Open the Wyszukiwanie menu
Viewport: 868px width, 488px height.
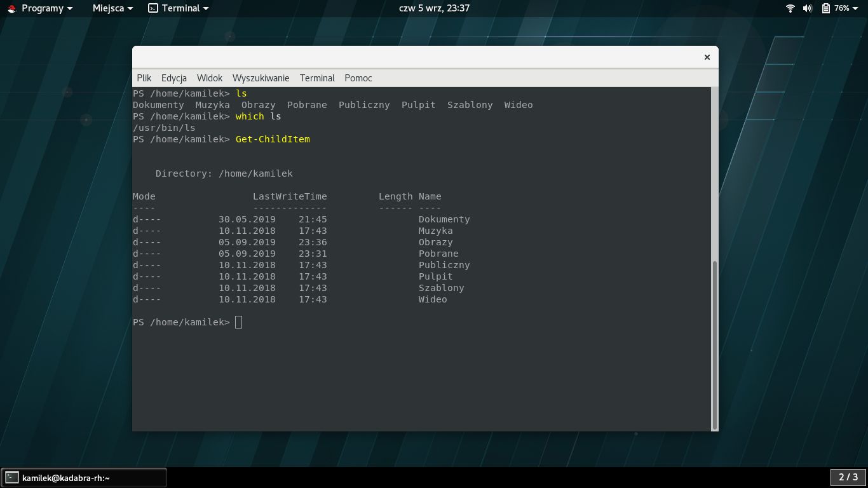tap(261, 78)
